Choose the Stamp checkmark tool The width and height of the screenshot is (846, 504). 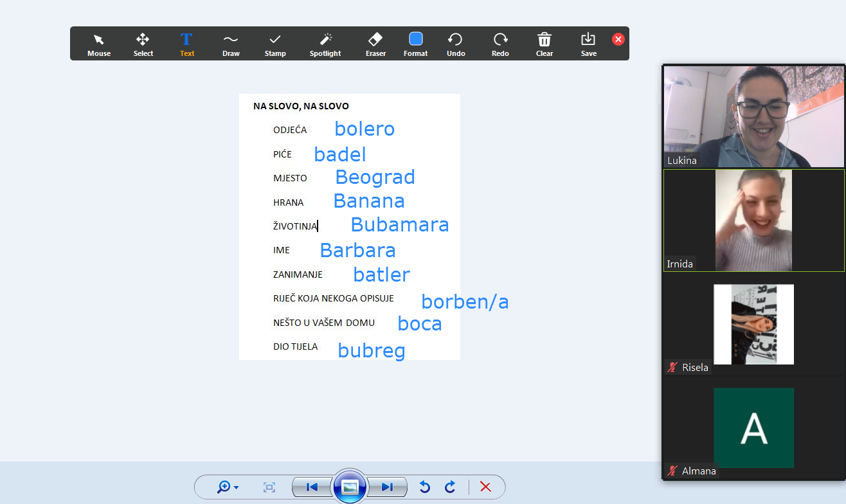(275, 44)
